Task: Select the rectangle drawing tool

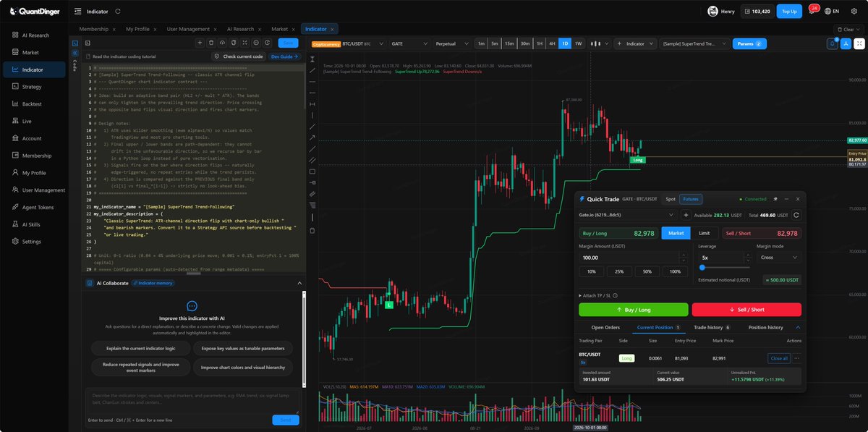Action: (312, 171)
